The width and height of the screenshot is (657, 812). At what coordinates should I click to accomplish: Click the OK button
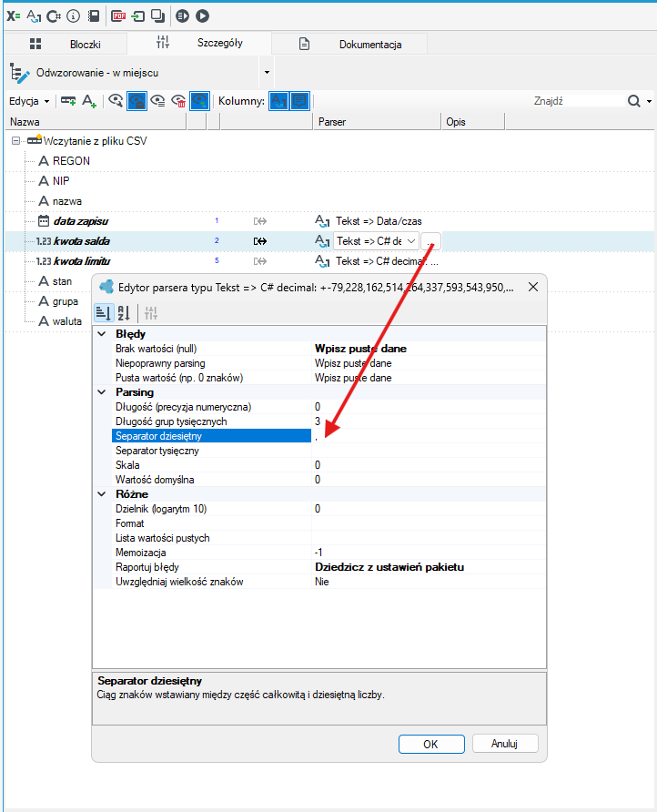click(431, 744)
